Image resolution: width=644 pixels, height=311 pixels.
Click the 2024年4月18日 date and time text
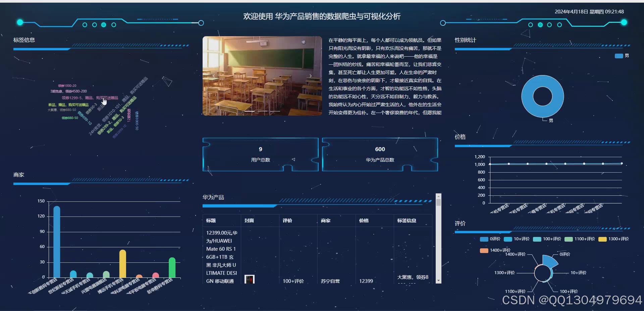click(589, 12)
